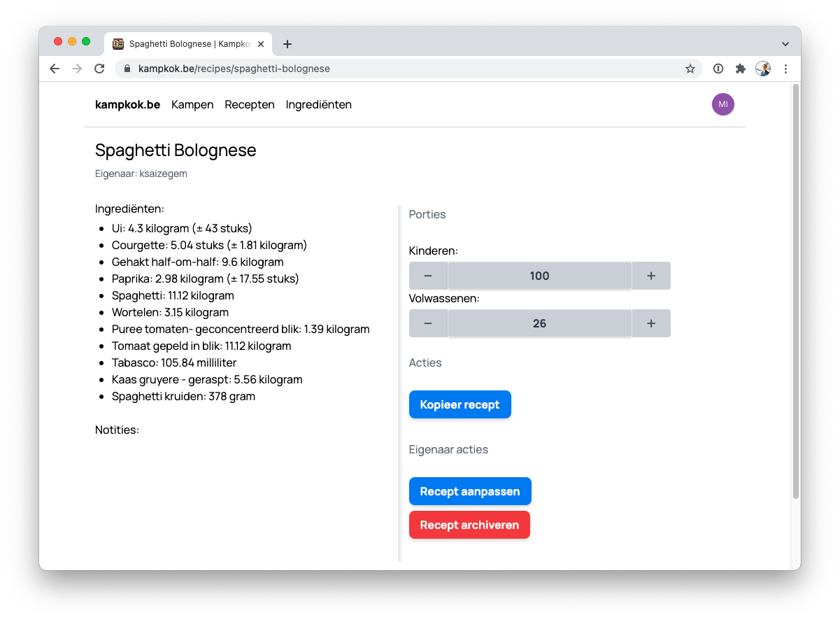
Task: Click the browser back arrow
Action: coord(55,69)
